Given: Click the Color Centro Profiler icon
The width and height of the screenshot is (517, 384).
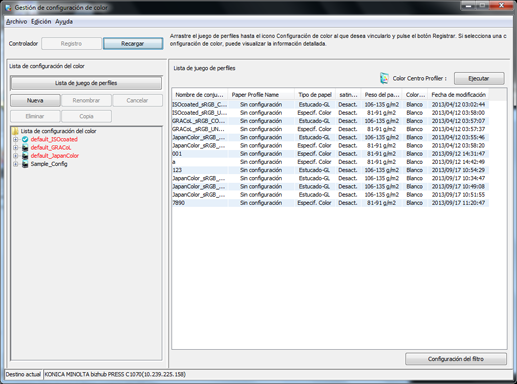Looking at the screenshot, I should tap(384, 78).
